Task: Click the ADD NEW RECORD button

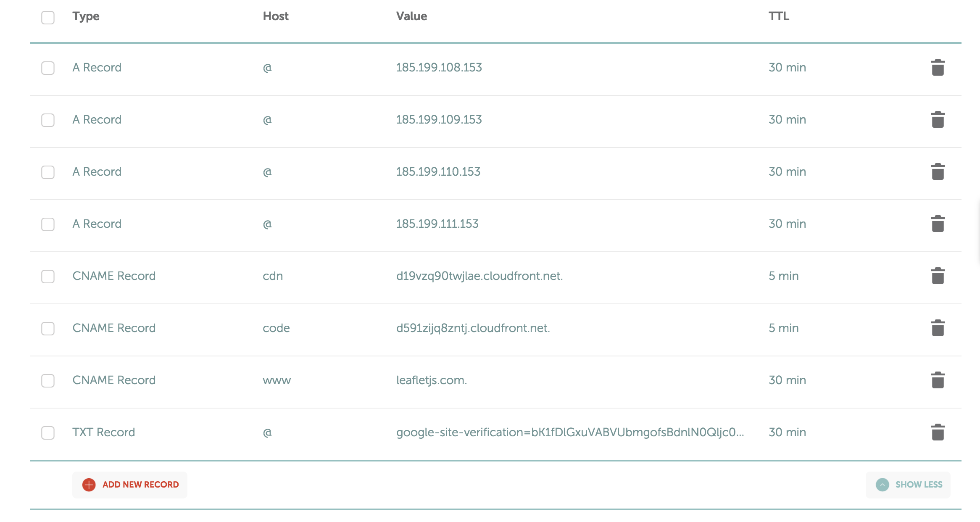Action: [129, 484]
